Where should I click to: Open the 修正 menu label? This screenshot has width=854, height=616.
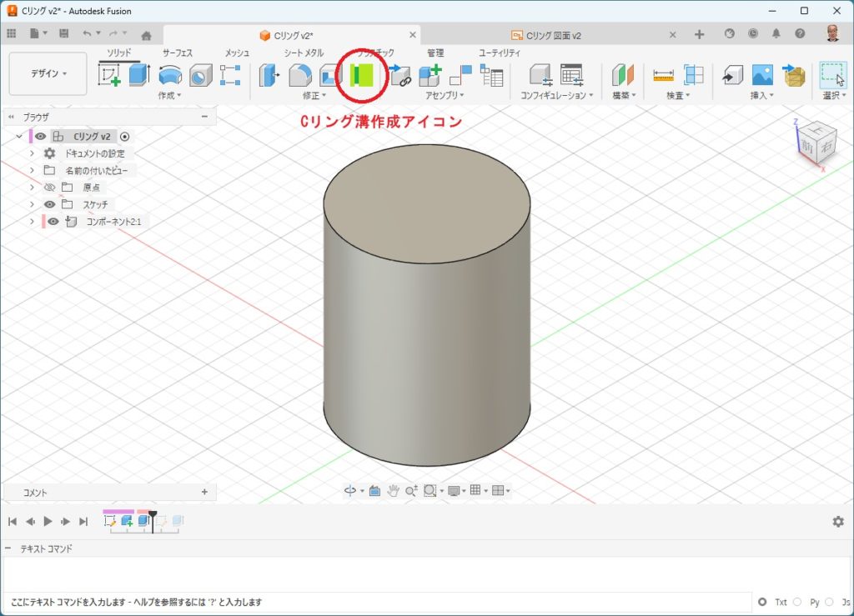(x=312, y=96)
